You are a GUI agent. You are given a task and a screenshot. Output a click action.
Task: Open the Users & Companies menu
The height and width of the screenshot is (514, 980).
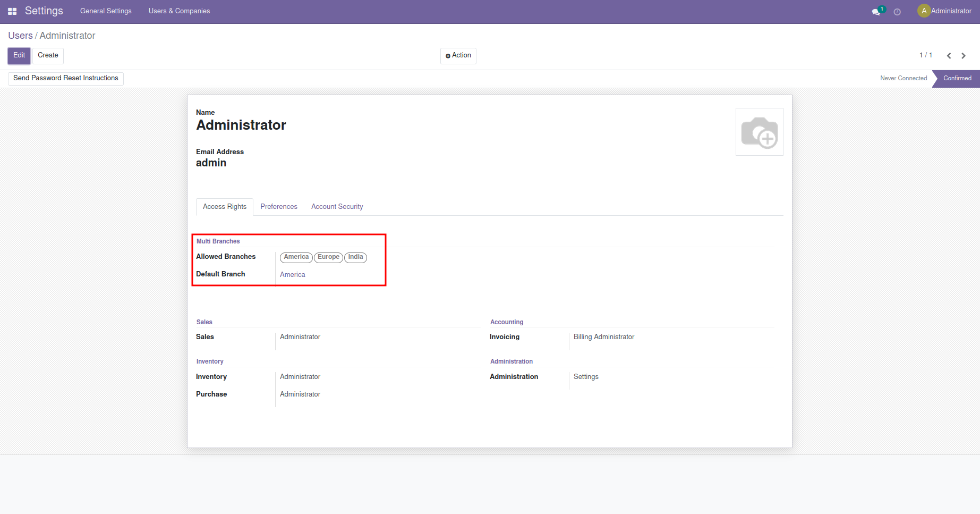tap(179, 11)
